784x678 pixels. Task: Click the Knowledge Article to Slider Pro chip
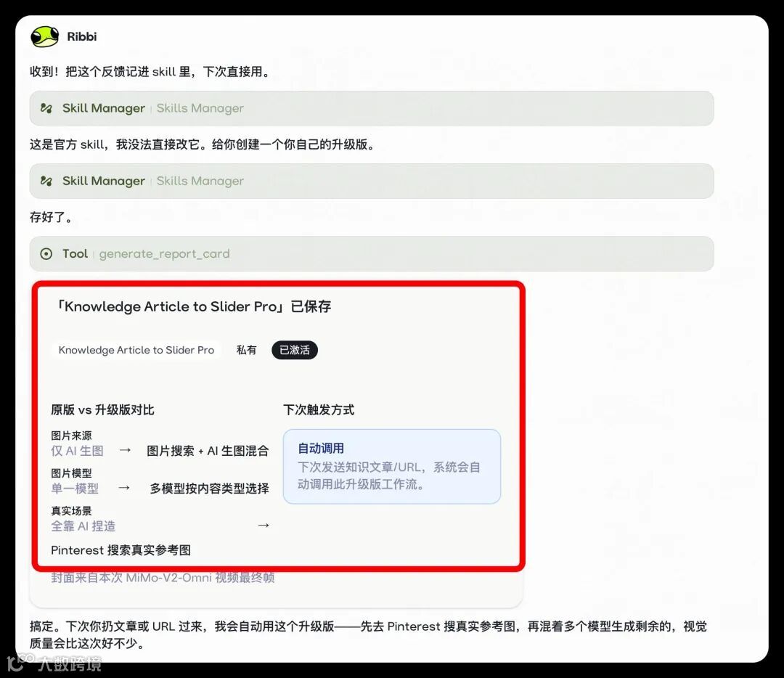(136, 350)
